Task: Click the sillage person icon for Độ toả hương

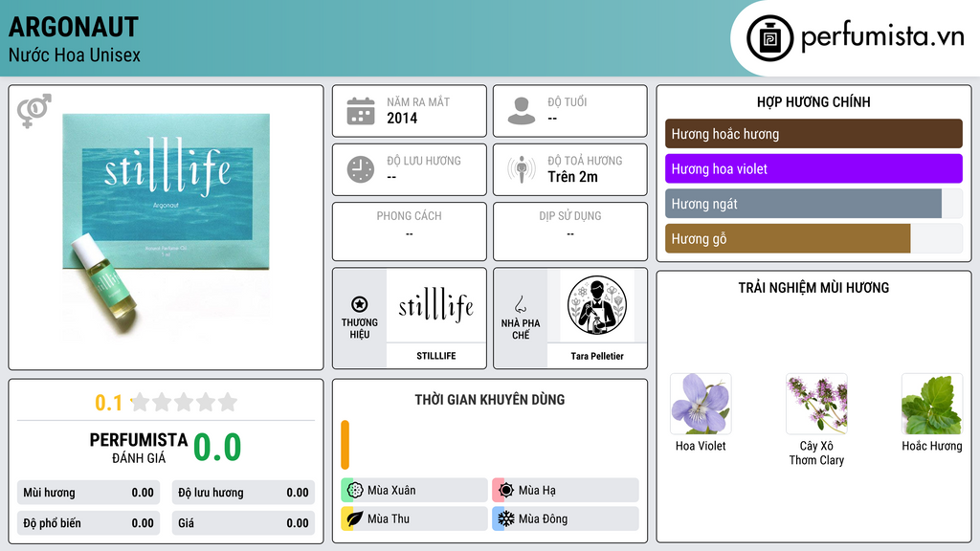Action: (x=522, y=170)
